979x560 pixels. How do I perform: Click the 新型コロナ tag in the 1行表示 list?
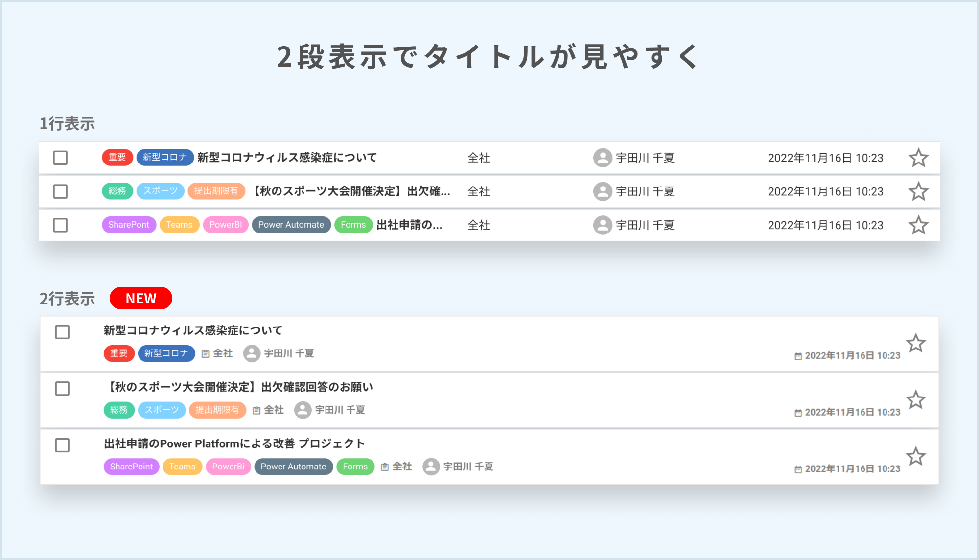pos(165,157)
